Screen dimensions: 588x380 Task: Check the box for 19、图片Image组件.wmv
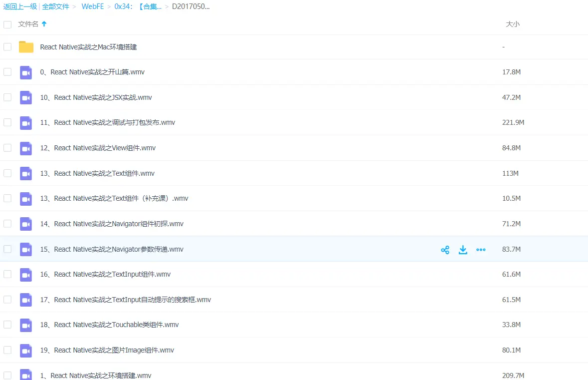[x=7, y=350]
